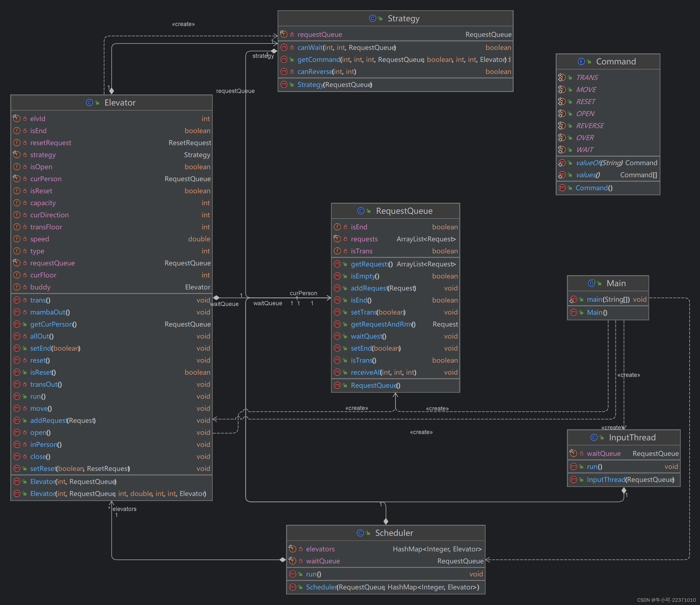Image resolution: width=700 pixels, height=605 pixels.
Task: Click the method icon of main(String[]) in Main
Action: (x=573, y=299)
